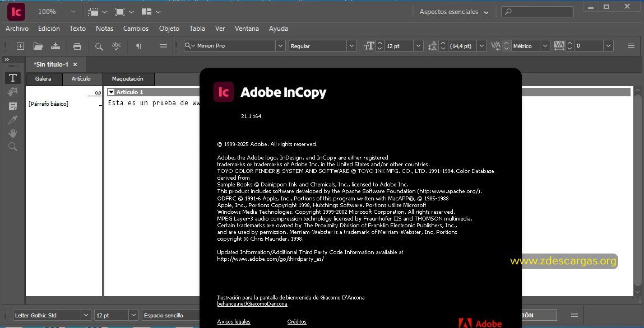Select the Hand tool
644x328 pixels.
pos(13,133)
